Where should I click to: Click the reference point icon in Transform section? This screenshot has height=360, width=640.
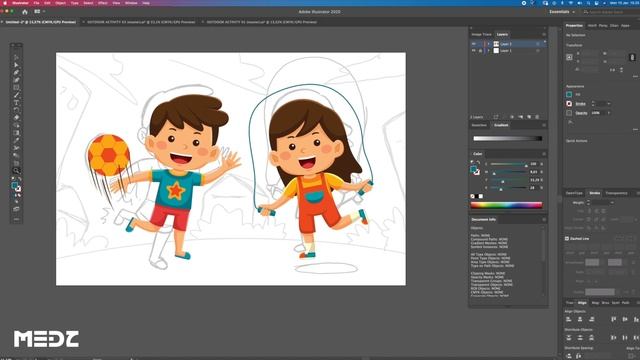pos(569,58)
